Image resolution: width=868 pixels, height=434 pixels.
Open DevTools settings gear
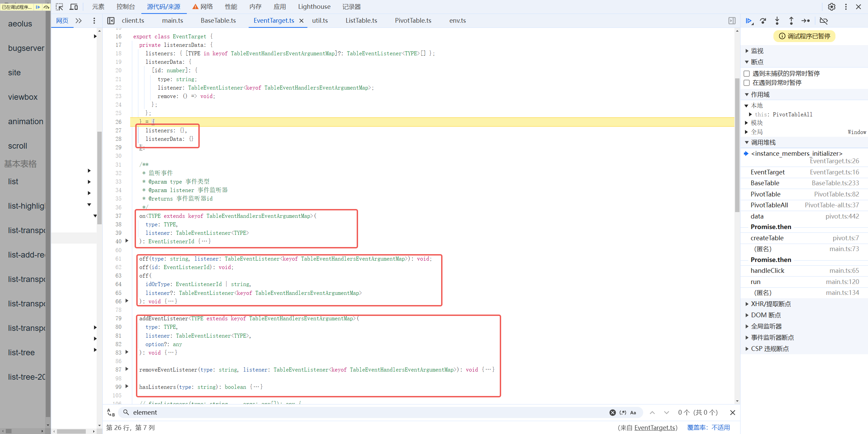click(831, 7)
